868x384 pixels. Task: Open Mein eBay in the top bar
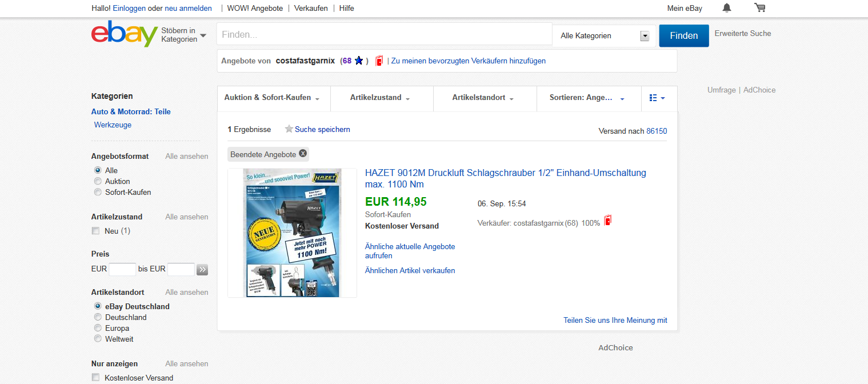pyautogui.click(x=685, y=8)
